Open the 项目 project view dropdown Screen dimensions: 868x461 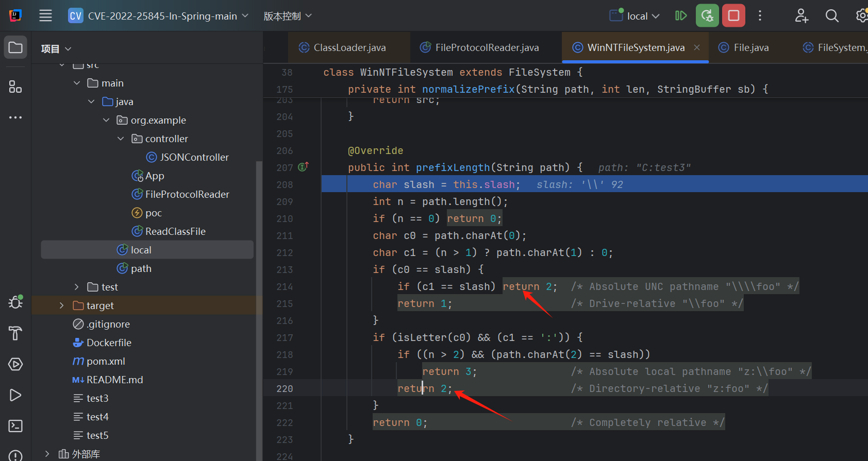pyautogui.click(x=56, y=49)
